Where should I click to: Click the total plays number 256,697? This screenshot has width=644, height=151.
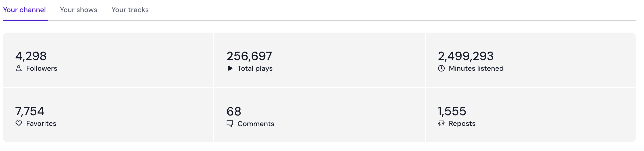coord(250,56)
